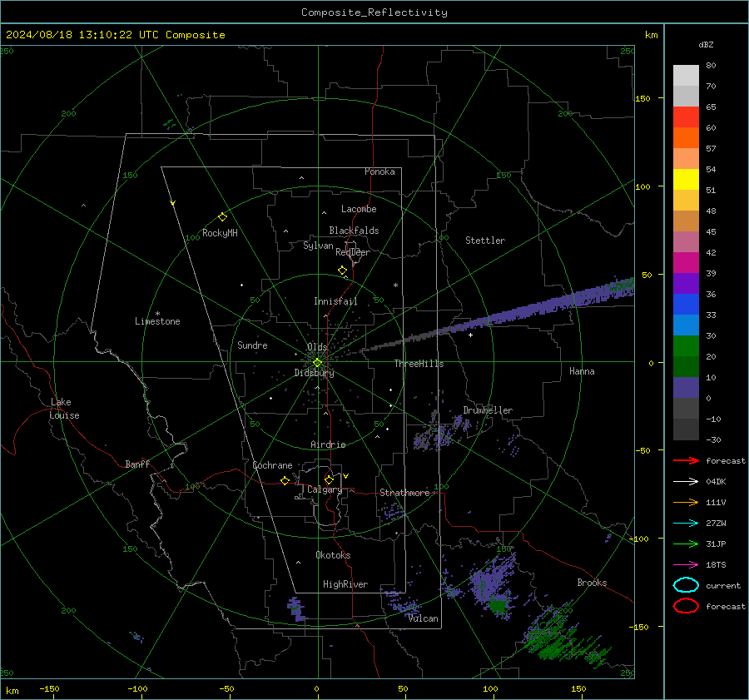Click the Blackfalds town label

coord(354,231)
